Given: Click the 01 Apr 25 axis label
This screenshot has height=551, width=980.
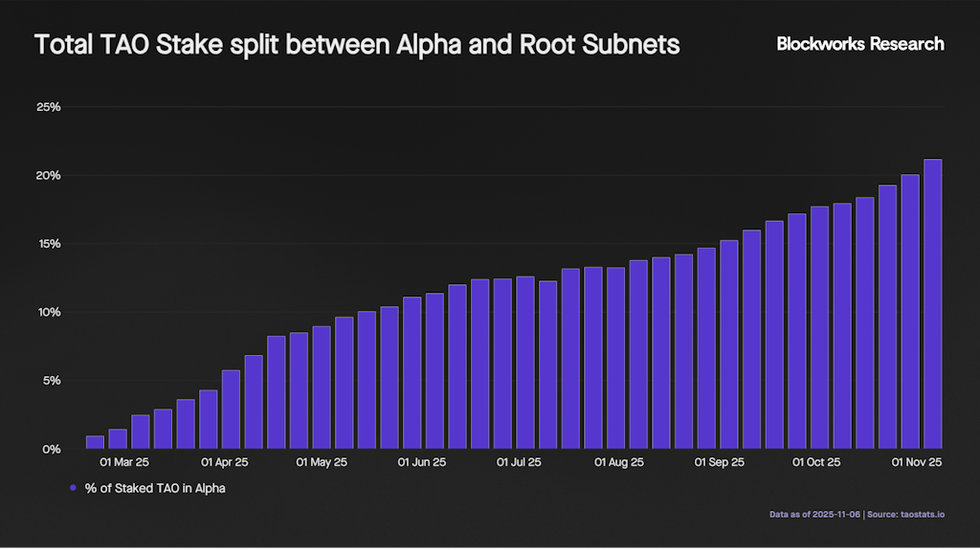Looking at the screenshot, I should pyautogui.click(x=224, y=462).
